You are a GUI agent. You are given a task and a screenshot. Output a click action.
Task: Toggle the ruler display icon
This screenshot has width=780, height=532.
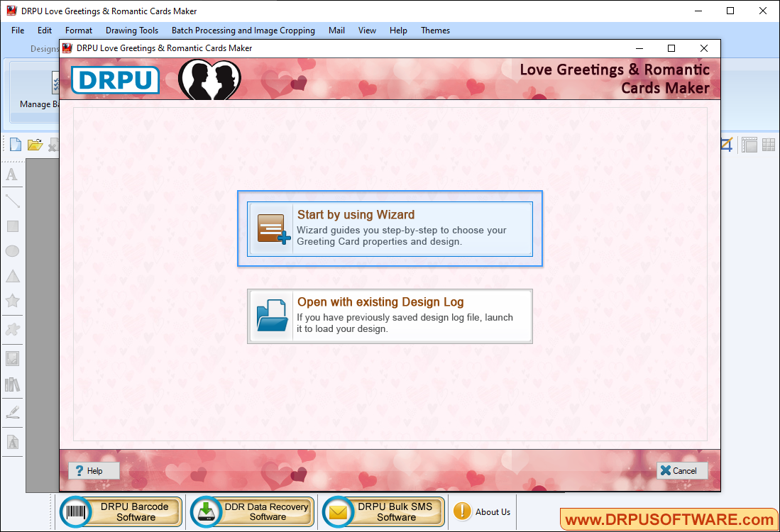click(x=749, y=145)
